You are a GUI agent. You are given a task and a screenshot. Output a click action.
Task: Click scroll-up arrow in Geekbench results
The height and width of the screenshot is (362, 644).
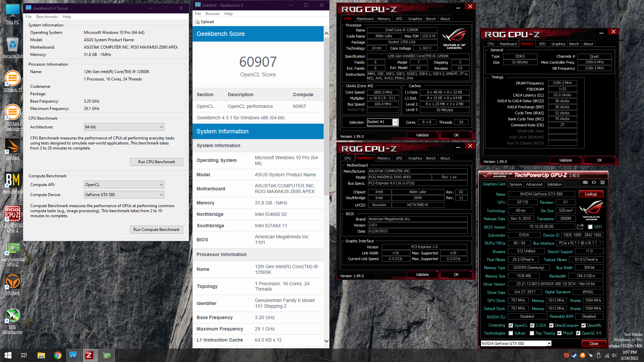(326, 34)
